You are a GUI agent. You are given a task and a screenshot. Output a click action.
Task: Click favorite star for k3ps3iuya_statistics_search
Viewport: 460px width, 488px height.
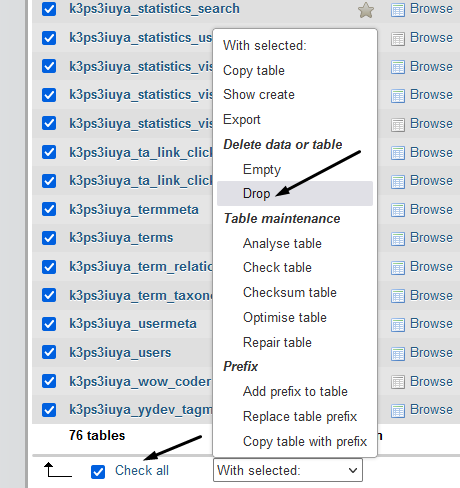tap(366, 10)
